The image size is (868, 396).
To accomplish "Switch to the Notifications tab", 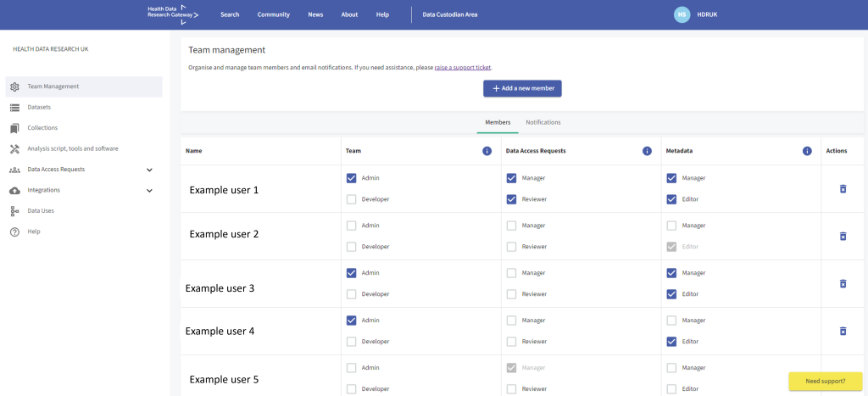I will (x=543, y=122).
